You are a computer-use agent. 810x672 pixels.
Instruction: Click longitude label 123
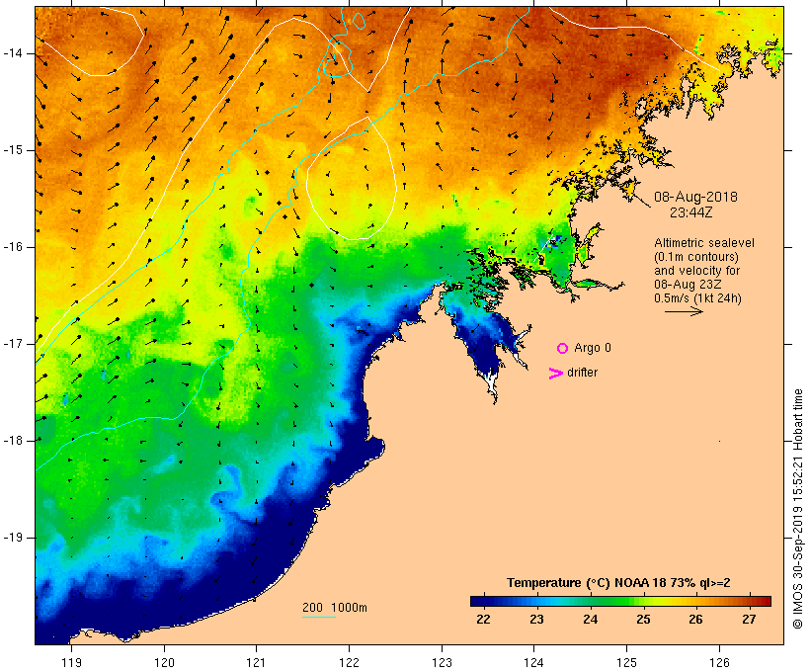point(442,662)
